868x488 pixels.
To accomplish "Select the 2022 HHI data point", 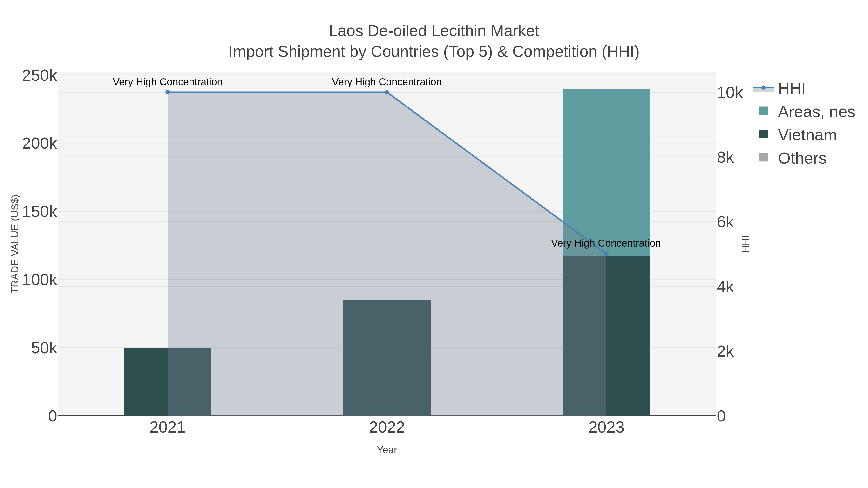I will (387, 92).
